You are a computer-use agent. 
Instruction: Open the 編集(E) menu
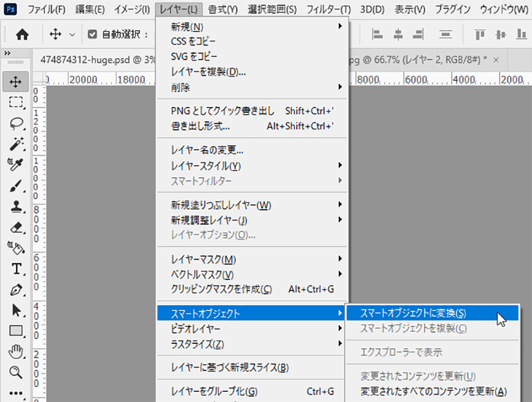click(90, 9)
